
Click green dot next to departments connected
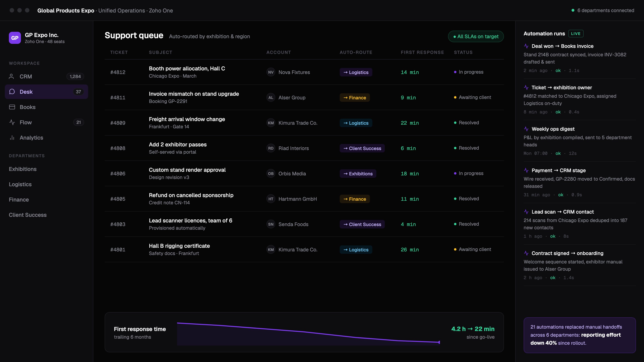point(573,10)
